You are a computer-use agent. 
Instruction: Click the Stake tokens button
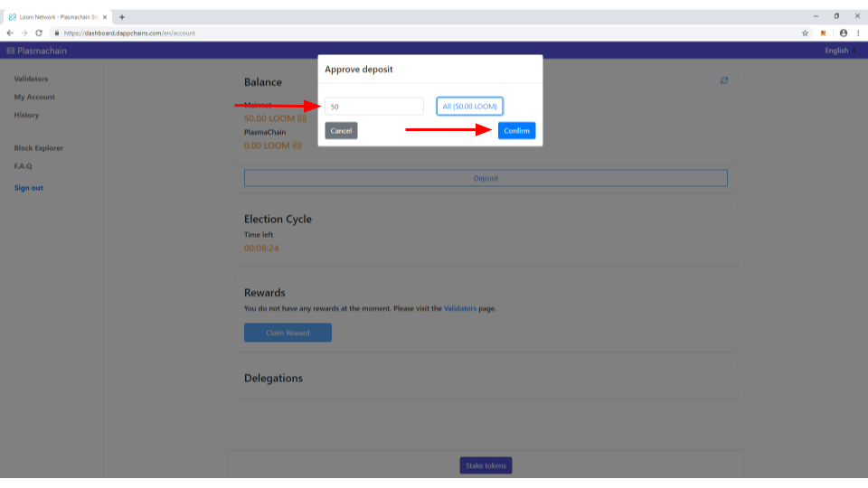486,465
